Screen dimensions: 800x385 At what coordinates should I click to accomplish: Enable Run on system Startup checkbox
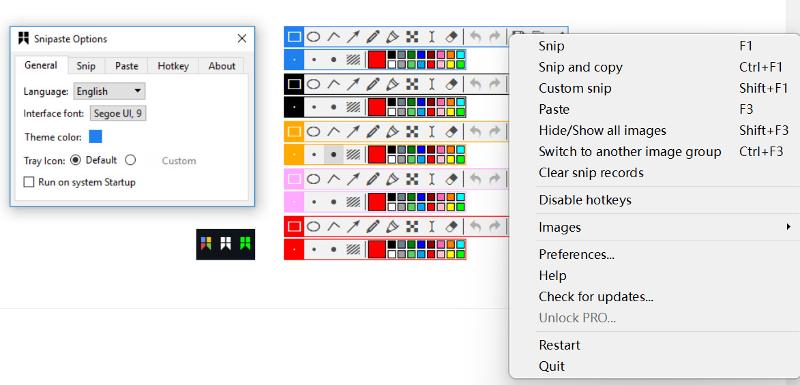click(x=29, y=182)
